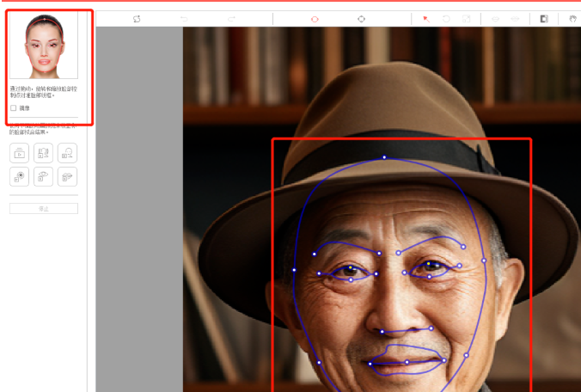Click the 停止 stop button
This screenshot has height=392, width=581.
(x=44, y=208)
